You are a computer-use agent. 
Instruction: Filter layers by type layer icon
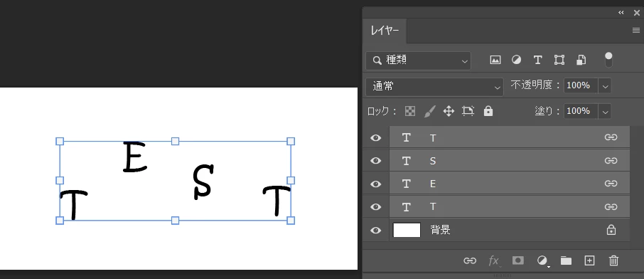pos(537,60)
